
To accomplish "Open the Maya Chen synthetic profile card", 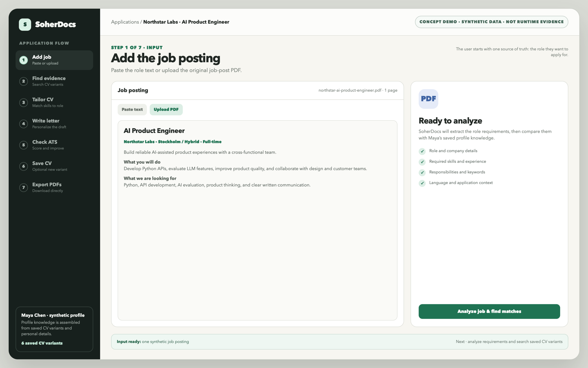I will pos(54,329).
